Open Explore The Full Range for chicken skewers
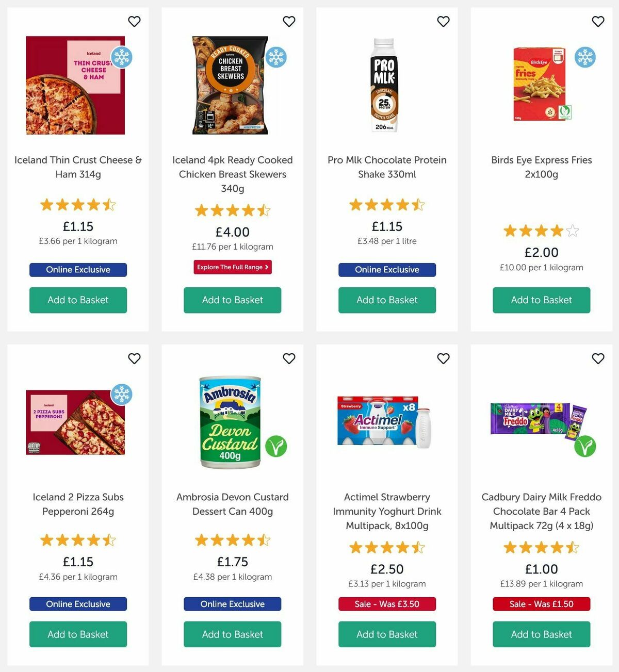The width and height of the screenshot is (619, 672). [x=232, y=267]
